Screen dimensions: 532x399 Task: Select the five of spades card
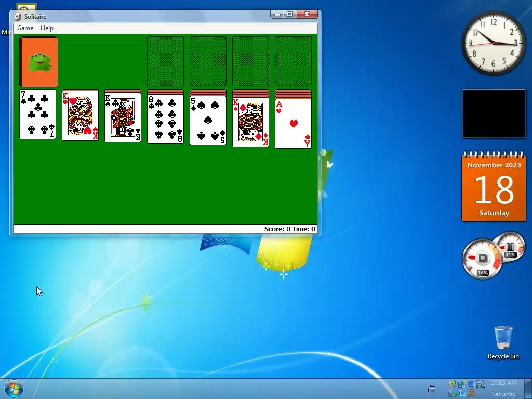pyautogui.click(x=208, y=121)
